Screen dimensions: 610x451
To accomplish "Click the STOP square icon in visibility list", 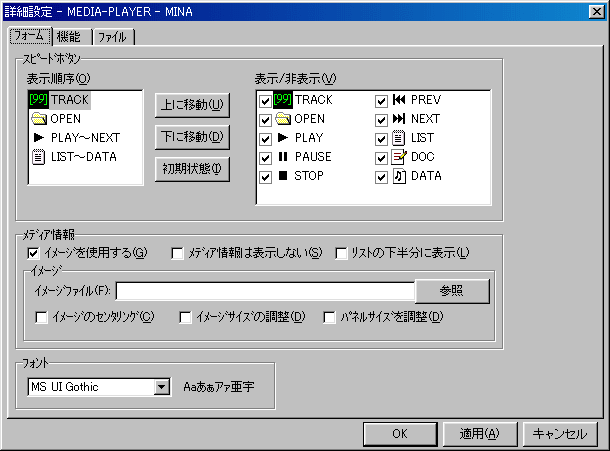I will click(283, 175).
